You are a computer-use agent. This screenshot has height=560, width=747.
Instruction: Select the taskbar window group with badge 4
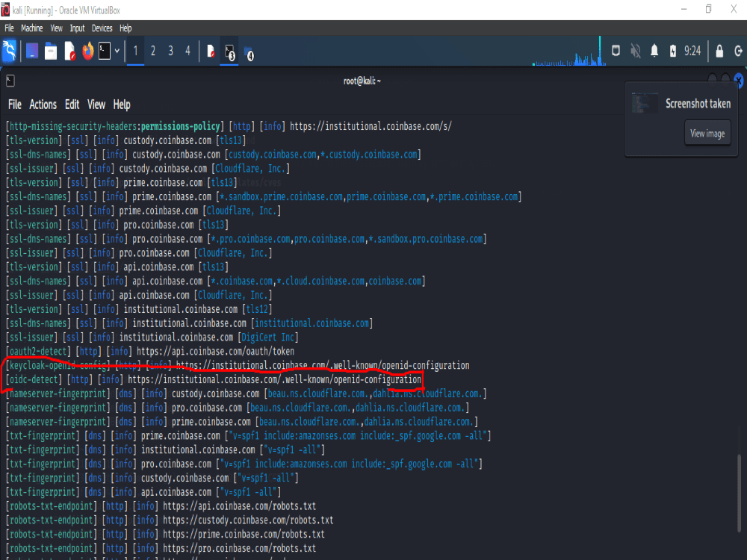(249, 53)
